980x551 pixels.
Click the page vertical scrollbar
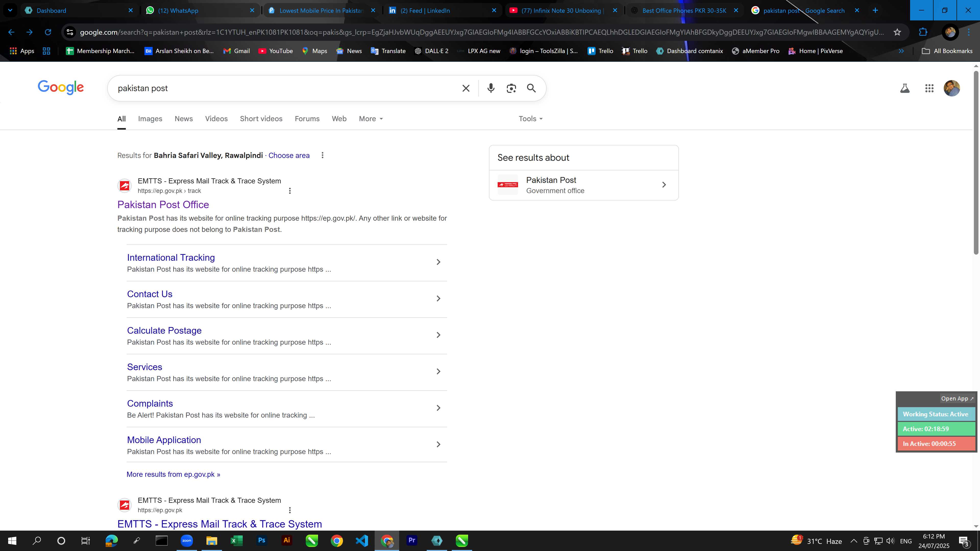click(x=976, y=162)
